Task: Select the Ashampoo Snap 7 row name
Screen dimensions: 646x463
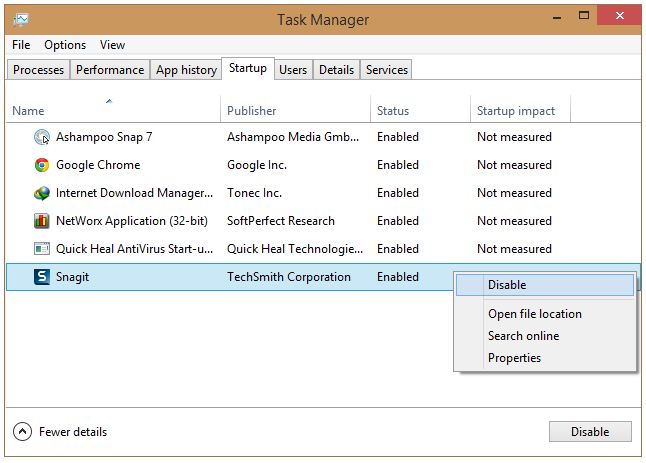Action: pyautogui.click(x=104, y=137)
